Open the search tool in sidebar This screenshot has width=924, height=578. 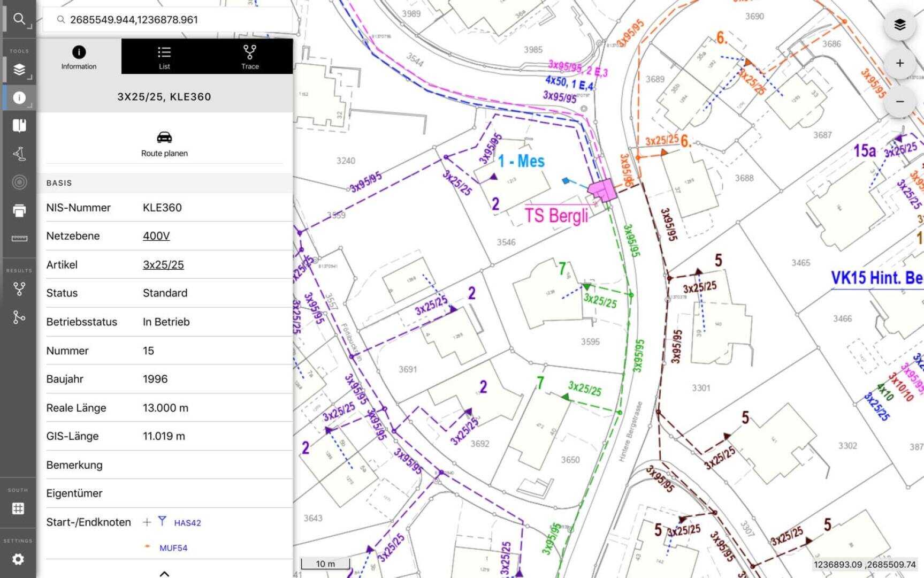19,19
